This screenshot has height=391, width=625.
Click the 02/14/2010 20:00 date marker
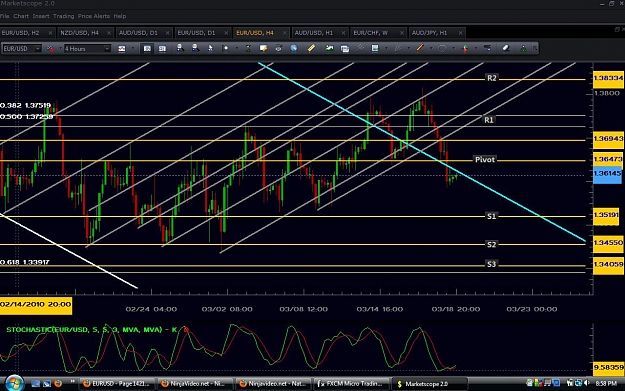[36, 305]
